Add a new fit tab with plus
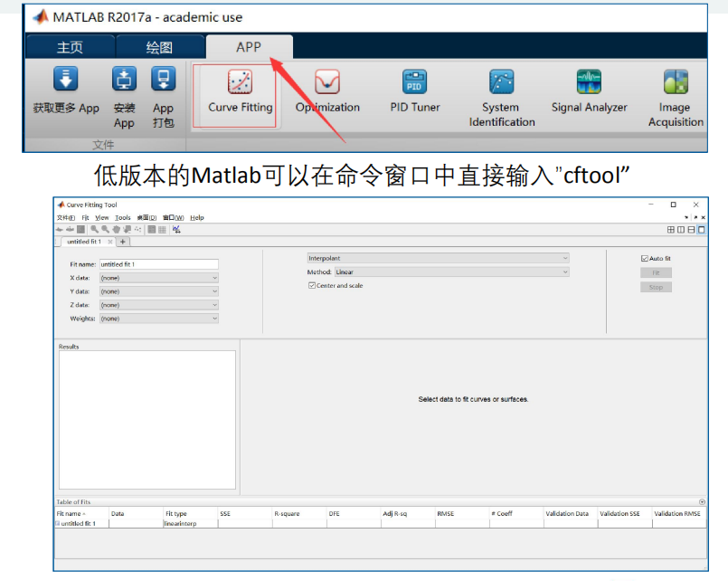Viewport: 728px width, 581px height. click(x=123, y=242)
